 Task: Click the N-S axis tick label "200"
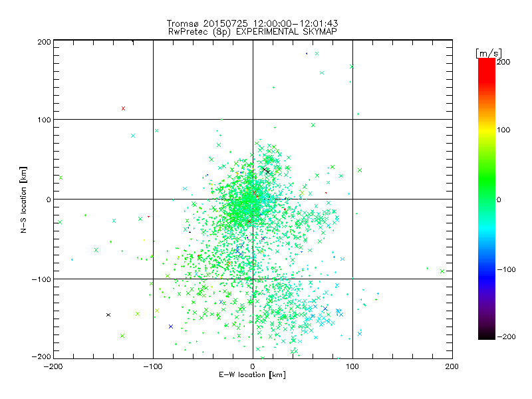(44, 42)
